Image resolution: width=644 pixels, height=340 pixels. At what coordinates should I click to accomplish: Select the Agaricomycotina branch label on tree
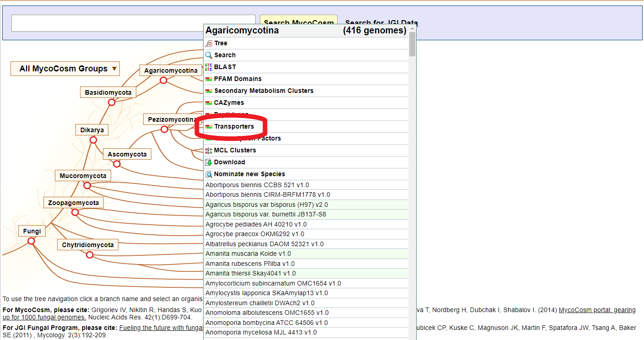[x=171, y=70]
